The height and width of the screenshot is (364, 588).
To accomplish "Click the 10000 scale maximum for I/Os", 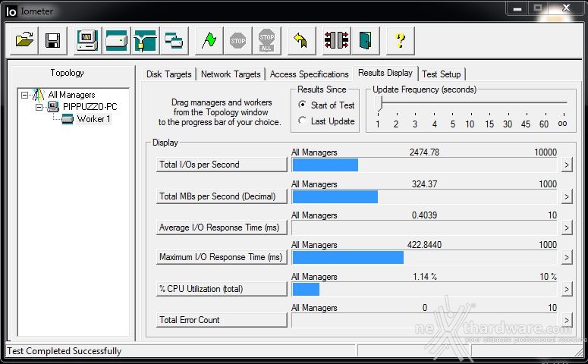I will [546, 152].
